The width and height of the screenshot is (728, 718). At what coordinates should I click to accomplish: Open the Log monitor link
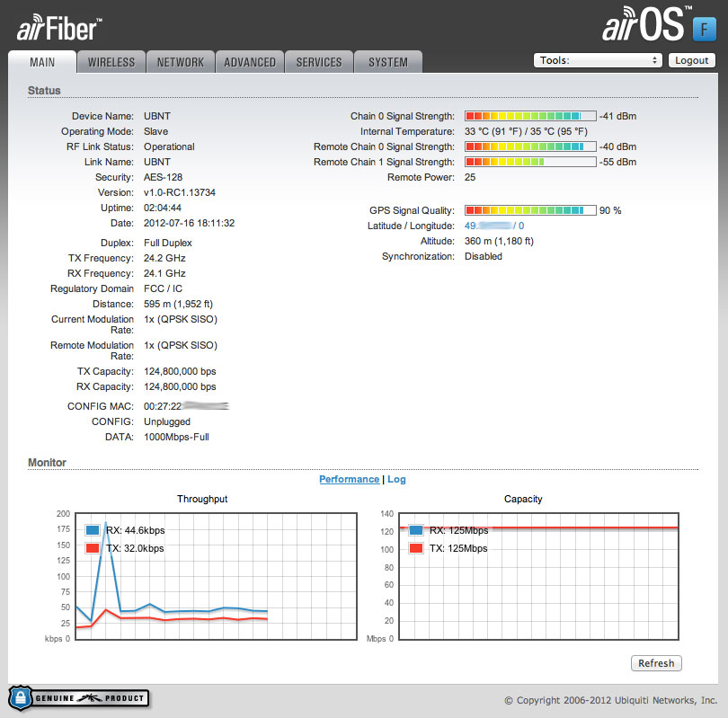click(x=396, y=480)
